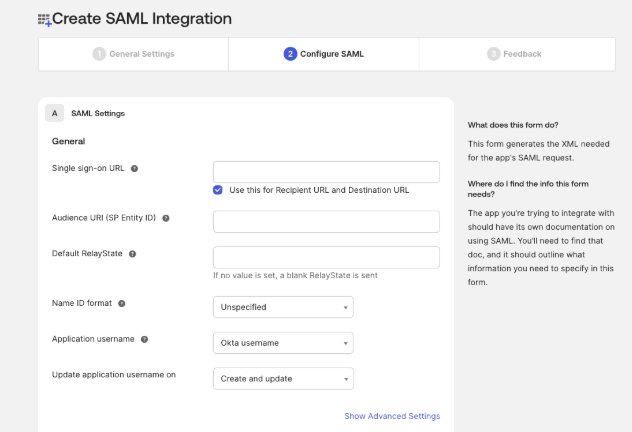
Task: Uncheck Use this for Recipient URL checkbox
Action: click(x=218, y=190)
